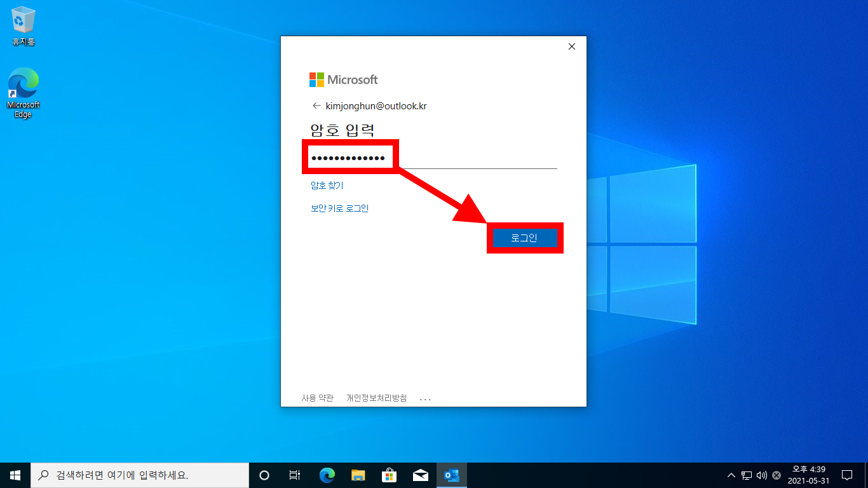868x488 pixels.
Task: Launch Edge from the taskbar
Action: click(x=327, y=475)
